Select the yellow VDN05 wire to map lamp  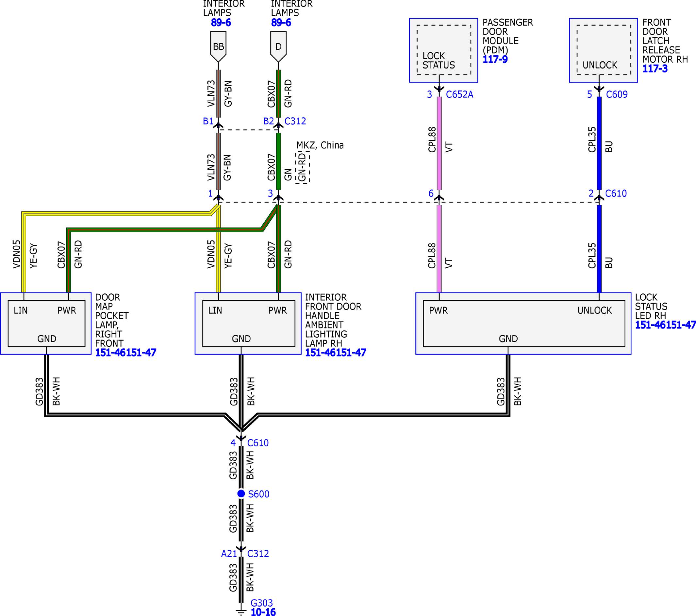pyautogui.click(x=24, y=252)
